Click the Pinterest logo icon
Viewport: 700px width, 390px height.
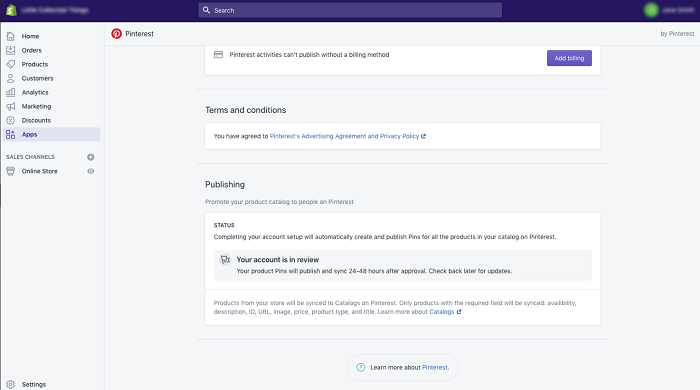click(117, 34)
